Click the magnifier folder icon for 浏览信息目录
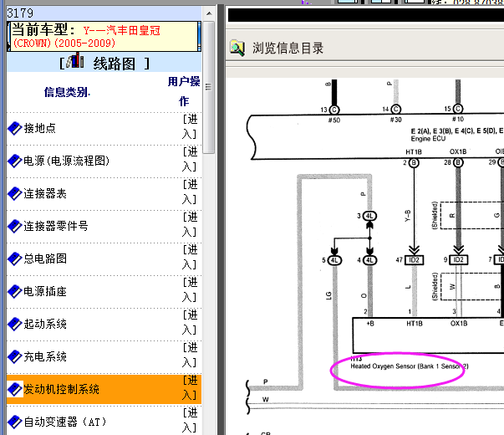This screenshot has width=504, height=435. coord(237,49)
